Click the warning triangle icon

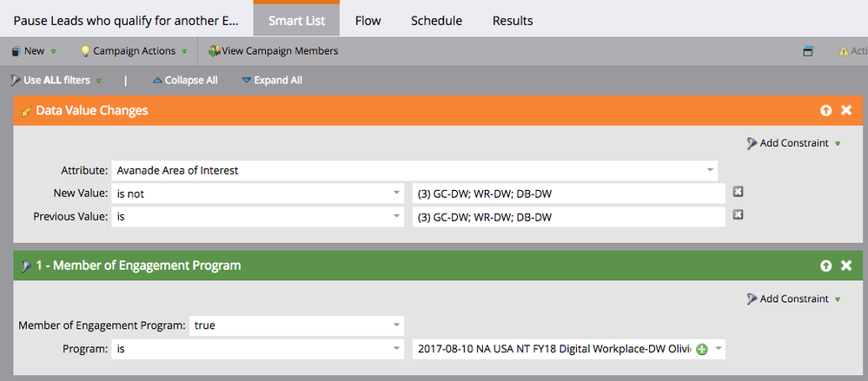(843, 51)
